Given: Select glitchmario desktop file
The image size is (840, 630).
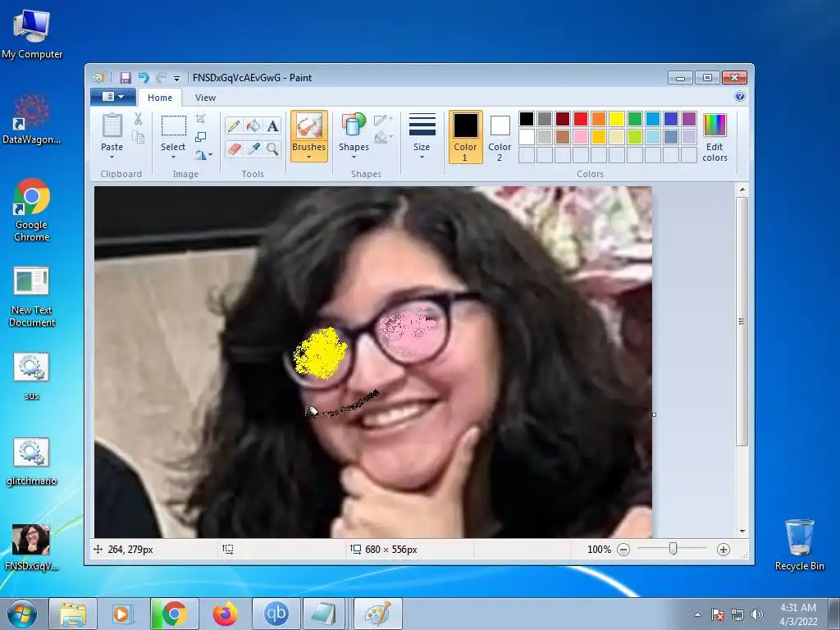Looking at the screenshot, I should pos(32,462).
